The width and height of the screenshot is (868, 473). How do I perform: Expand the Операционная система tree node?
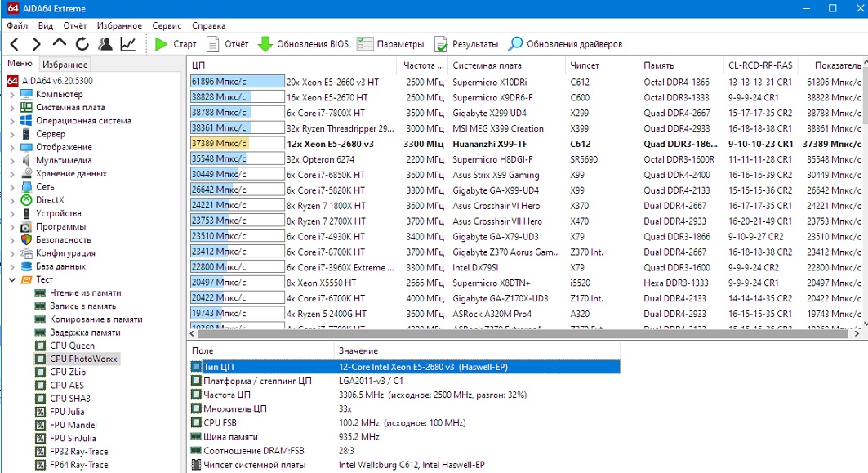tap(12, 121)
